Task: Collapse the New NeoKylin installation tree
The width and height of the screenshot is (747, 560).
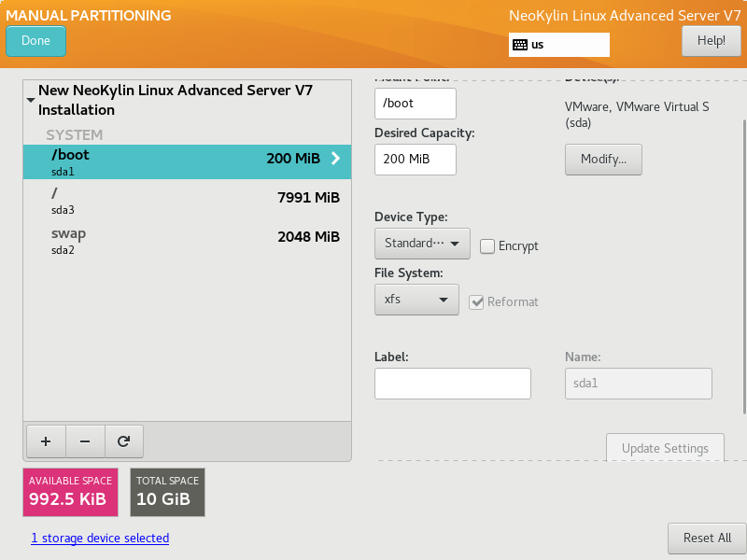Action: (31, 100)
